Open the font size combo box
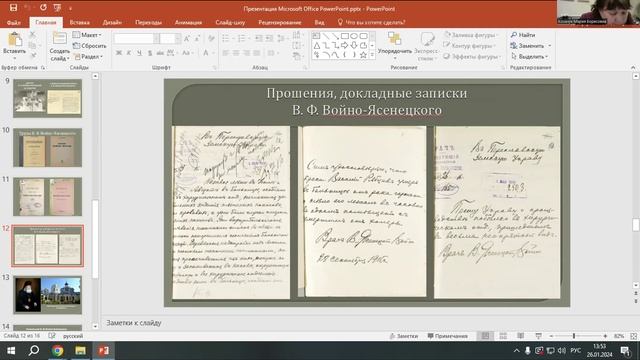This screenshot has height=360, width=640. (x=170, y=39)
